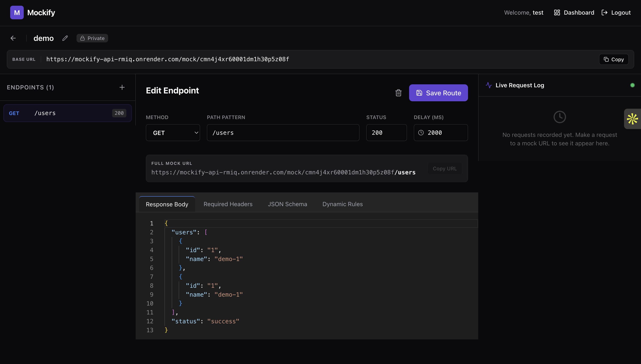Click the Mockify M logo icon
The width and height of the screenshot is (641, 364).
click(x=17, y=13)
